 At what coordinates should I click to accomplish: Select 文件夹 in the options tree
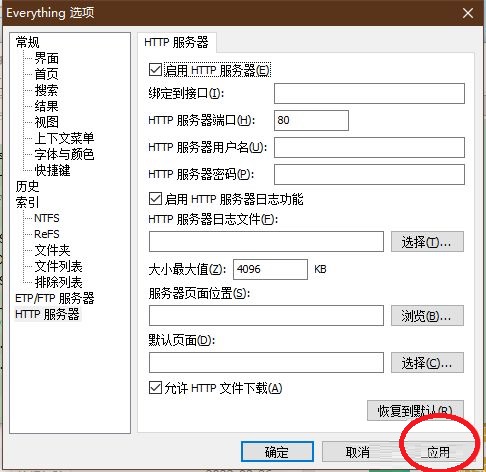(53, 250)
